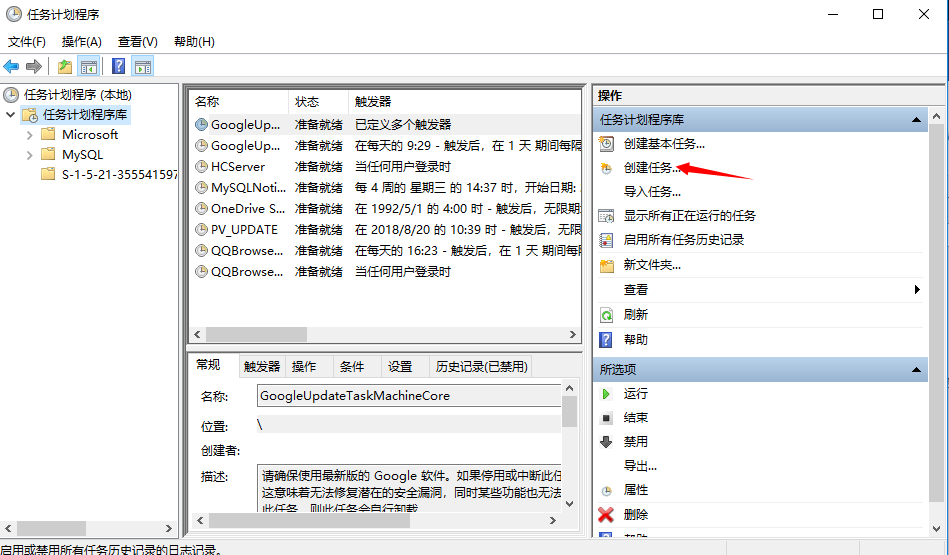Click the 刷新 refresh icon
The height and width of the screenshot is (555, 949).
tap(606, 314)
